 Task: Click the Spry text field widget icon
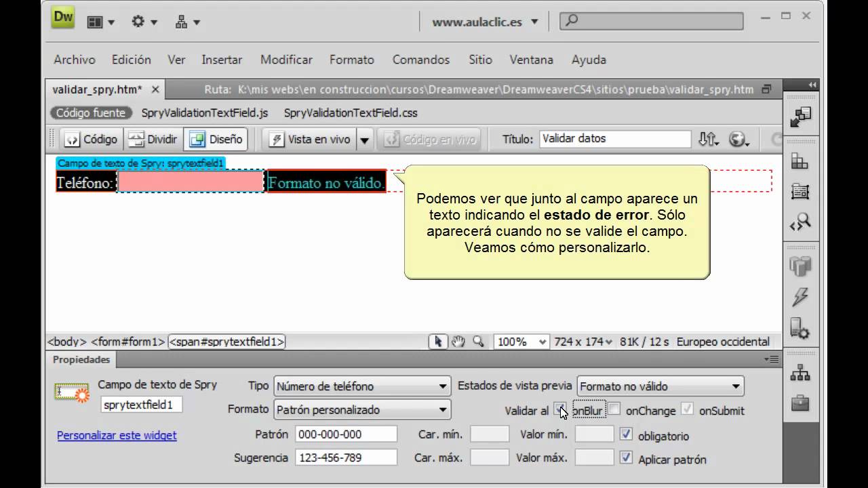[72, 392]
